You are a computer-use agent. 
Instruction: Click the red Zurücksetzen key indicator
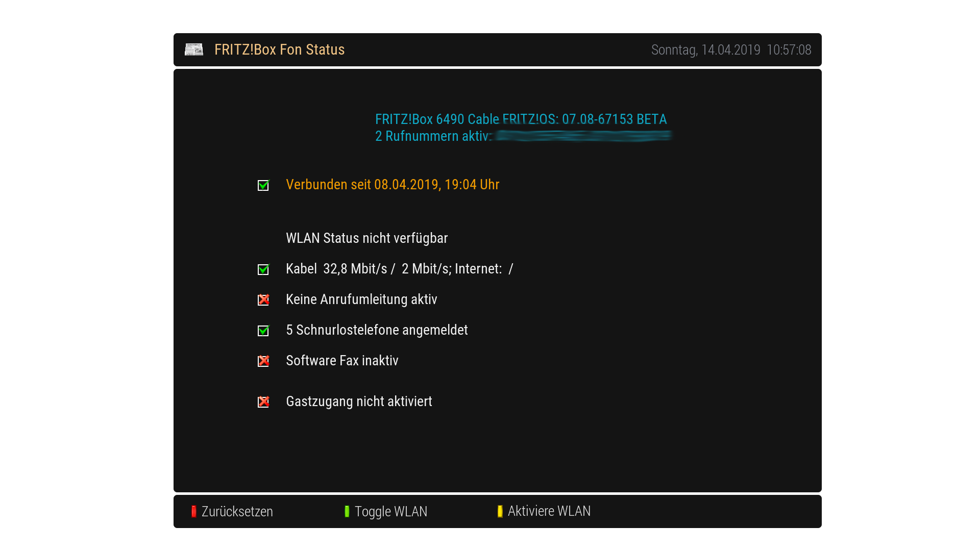point(194,511)
